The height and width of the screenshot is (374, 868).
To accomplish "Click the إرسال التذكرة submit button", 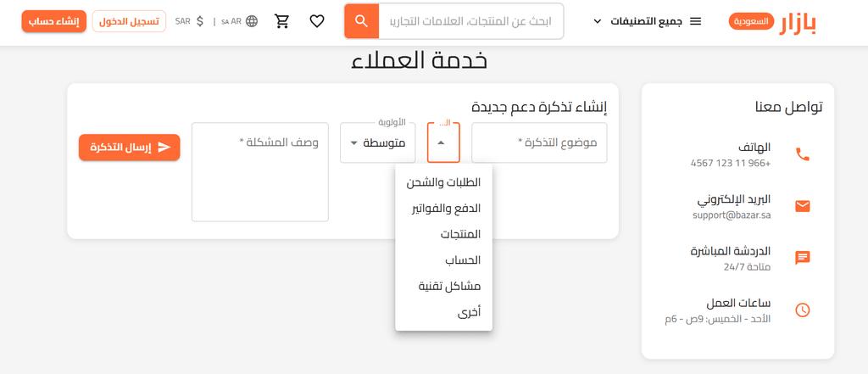I will point(130,148).
